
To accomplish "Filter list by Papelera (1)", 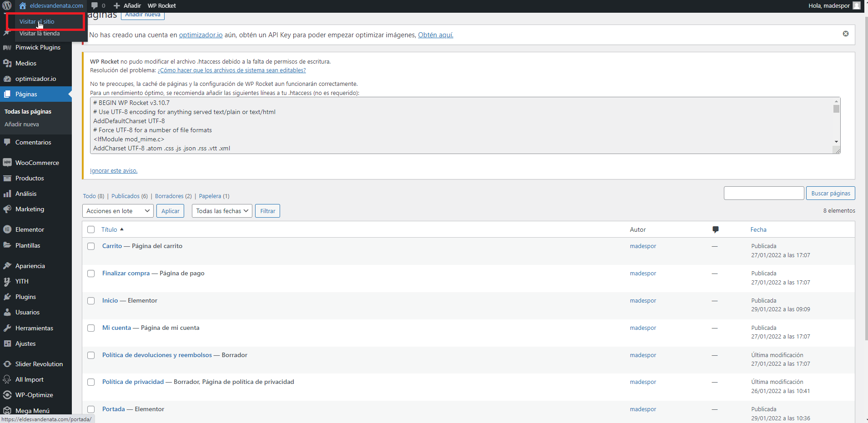I will (x=214, y=196).
